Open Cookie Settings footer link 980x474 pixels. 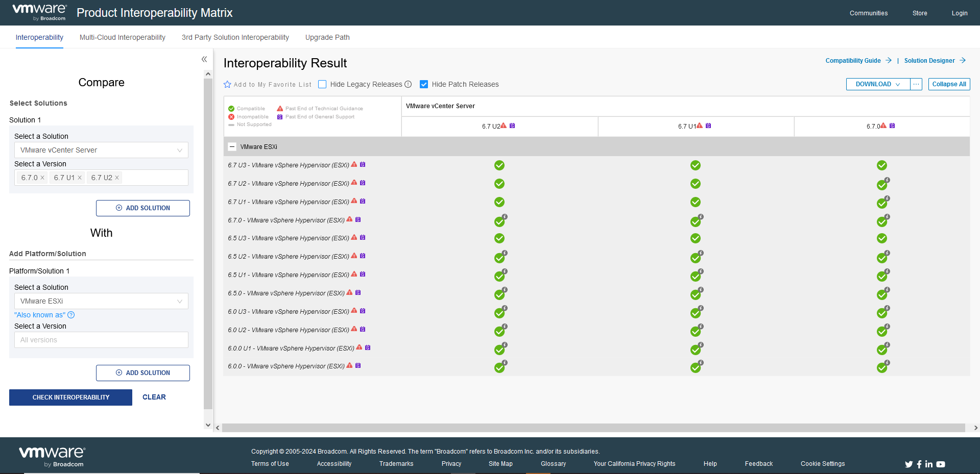point(823,464)
